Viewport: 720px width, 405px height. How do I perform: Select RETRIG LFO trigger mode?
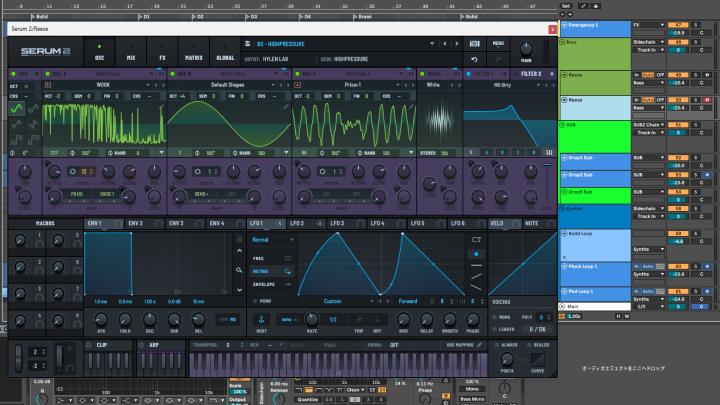click(x=271, y=271)
